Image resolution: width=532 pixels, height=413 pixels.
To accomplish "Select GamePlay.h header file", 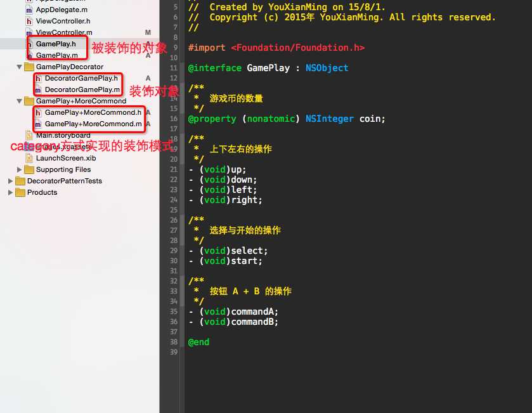I will (56, 44).
